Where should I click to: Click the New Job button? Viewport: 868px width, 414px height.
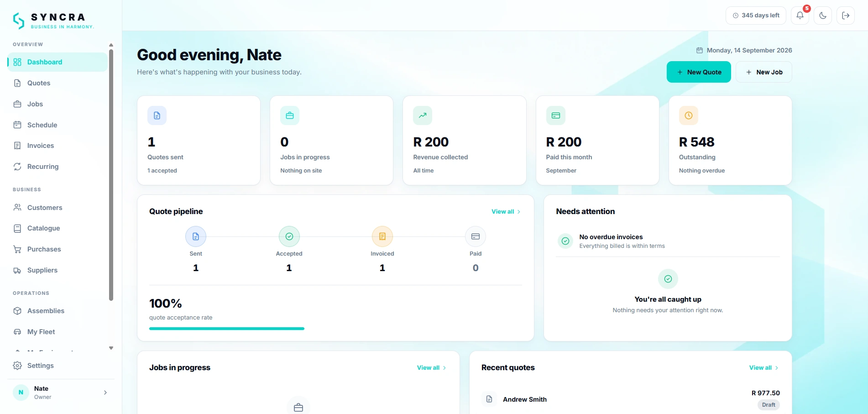764,72
